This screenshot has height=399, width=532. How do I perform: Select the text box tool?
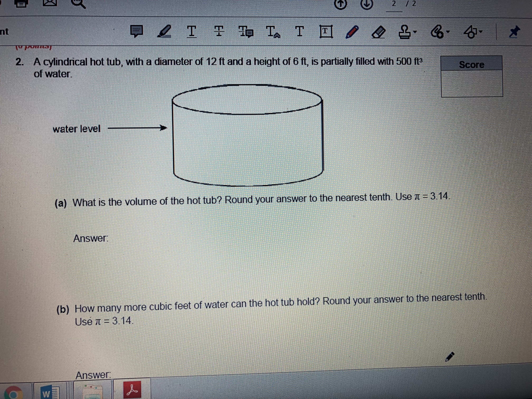pyautogui.click(x=326, y=32)
